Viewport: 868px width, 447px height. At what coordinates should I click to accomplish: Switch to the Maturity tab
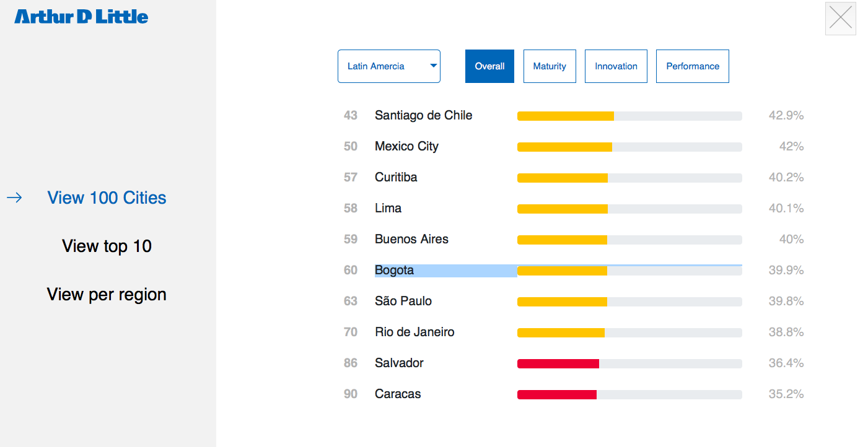point(550,66)
